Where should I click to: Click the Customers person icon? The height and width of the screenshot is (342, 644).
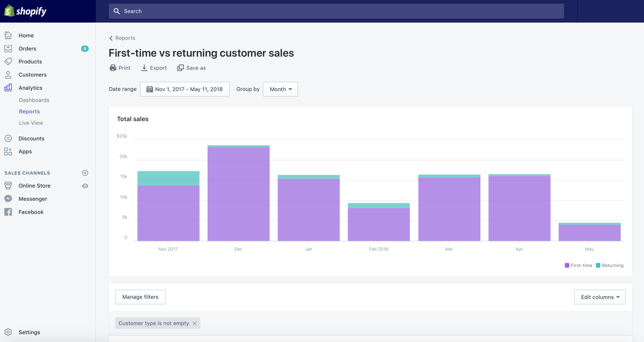(x=8, y=74)
